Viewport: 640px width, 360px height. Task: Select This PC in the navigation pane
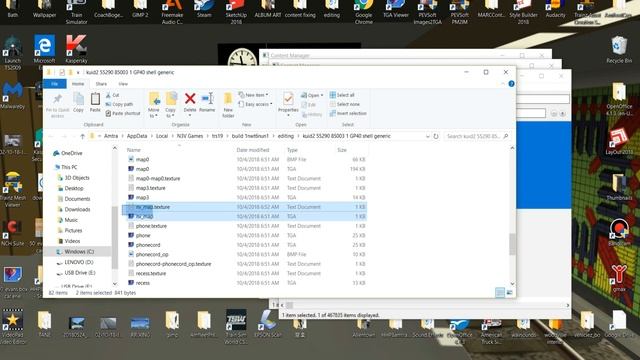65,167
